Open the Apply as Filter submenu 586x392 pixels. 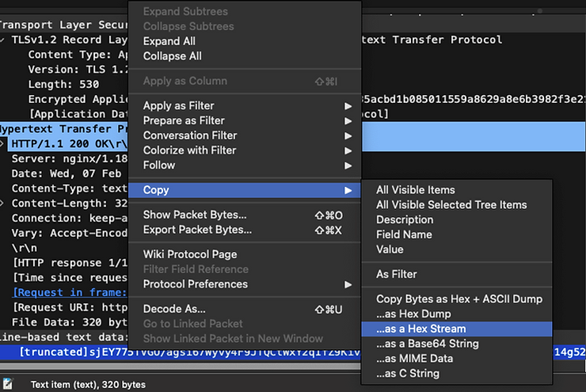(245, 106)
